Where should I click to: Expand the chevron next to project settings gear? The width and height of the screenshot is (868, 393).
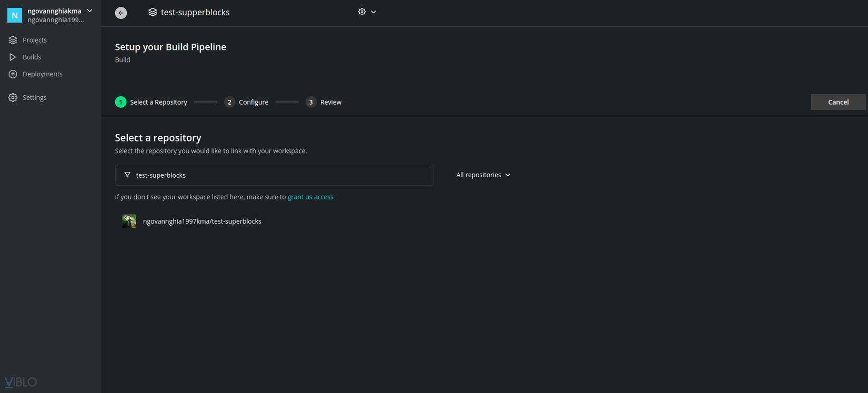pyautogui.click(x=374, y=12)
